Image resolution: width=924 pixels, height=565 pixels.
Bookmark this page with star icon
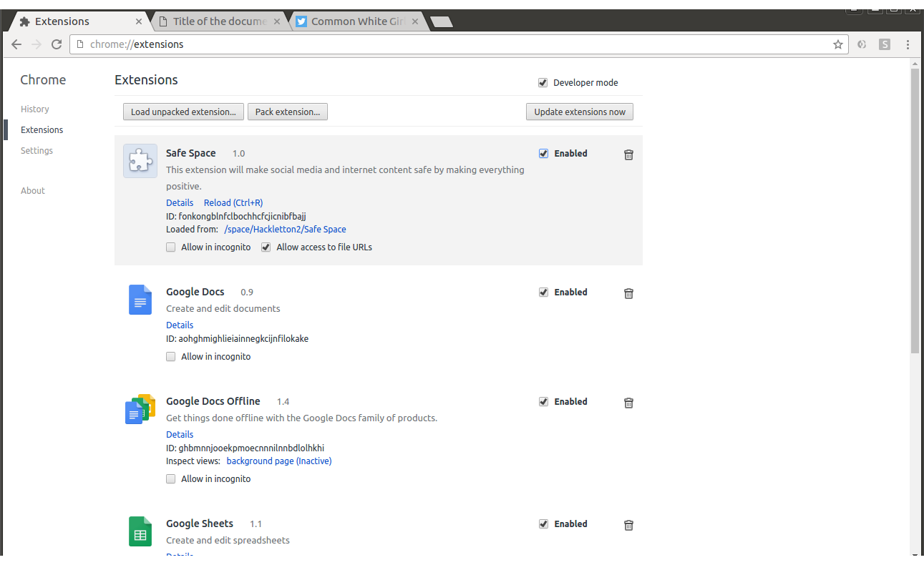coord(838,44)
